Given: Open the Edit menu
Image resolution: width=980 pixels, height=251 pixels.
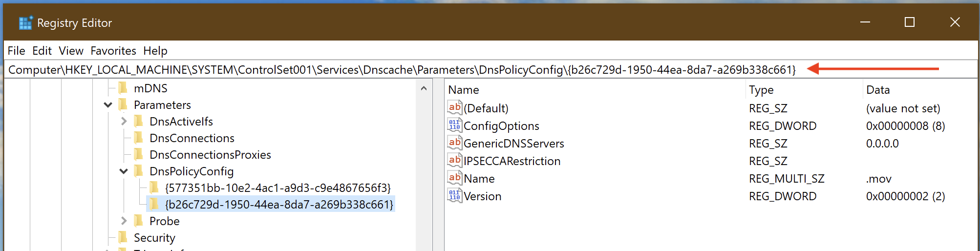Looking at the screenshot, I should coord(42,51).
